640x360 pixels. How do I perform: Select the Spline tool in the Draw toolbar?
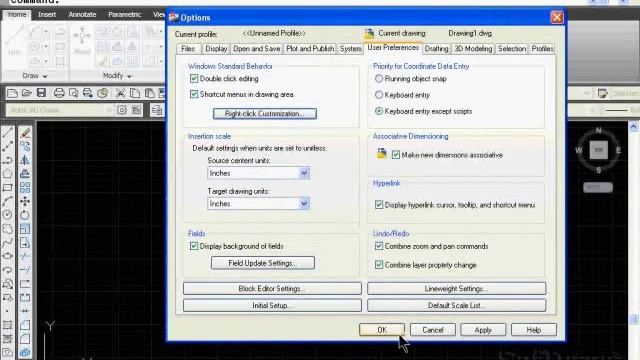[7, 243]
